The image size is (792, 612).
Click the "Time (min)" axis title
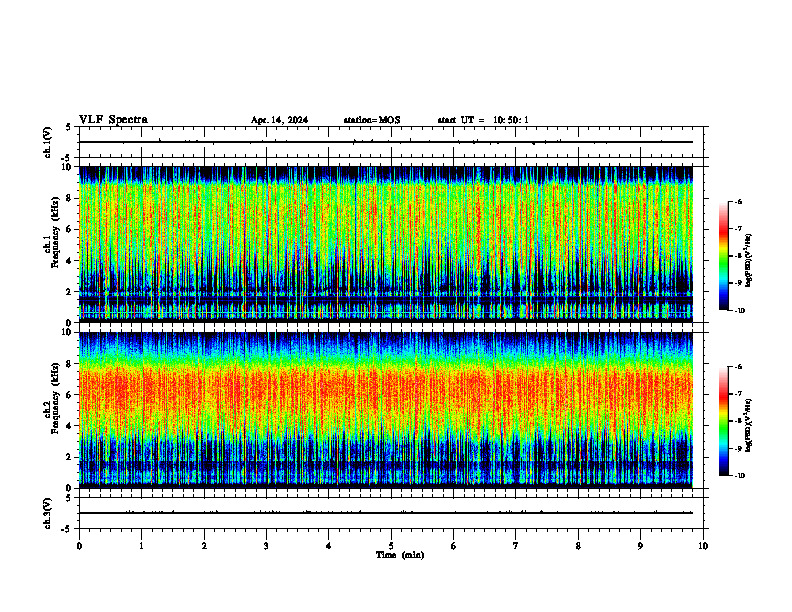pyautogui.click(x=400, y=555)
